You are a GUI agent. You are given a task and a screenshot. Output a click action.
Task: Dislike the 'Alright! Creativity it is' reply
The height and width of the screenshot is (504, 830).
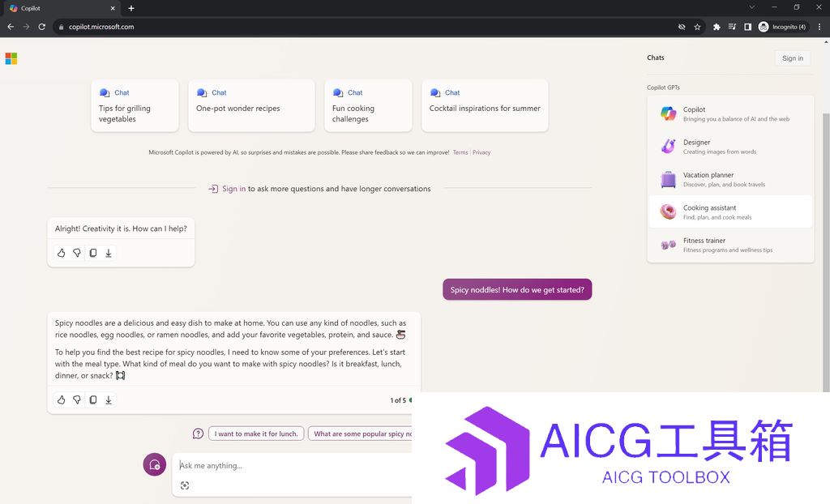click(77, 253)
